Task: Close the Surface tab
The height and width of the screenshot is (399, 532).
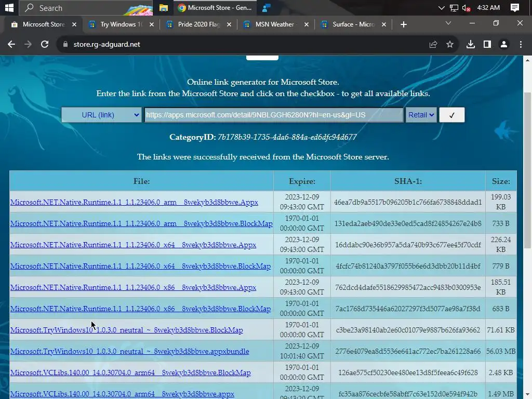Action: click(384, 24)
